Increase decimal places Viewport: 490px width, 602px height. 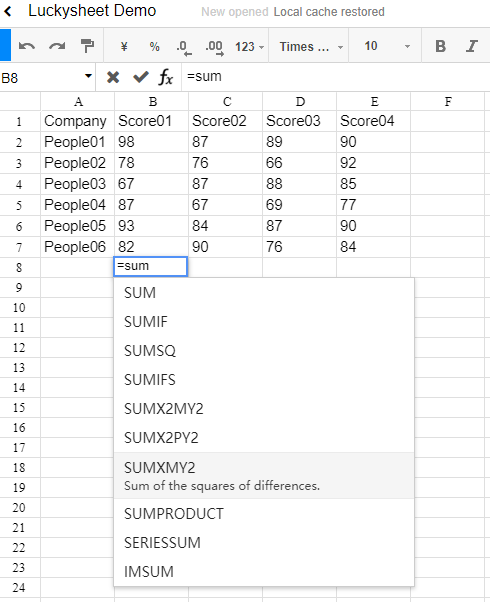click(214, 48)
